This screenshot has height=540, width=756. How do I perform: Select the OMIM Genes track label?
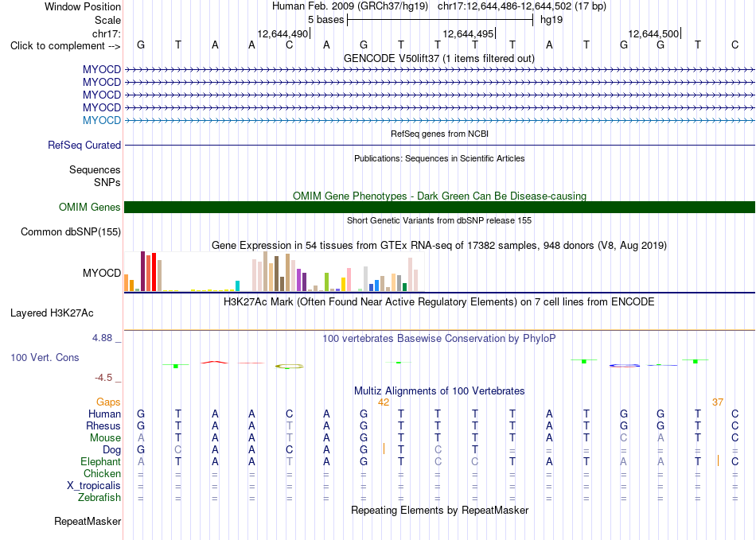click(x=90, y=207)
